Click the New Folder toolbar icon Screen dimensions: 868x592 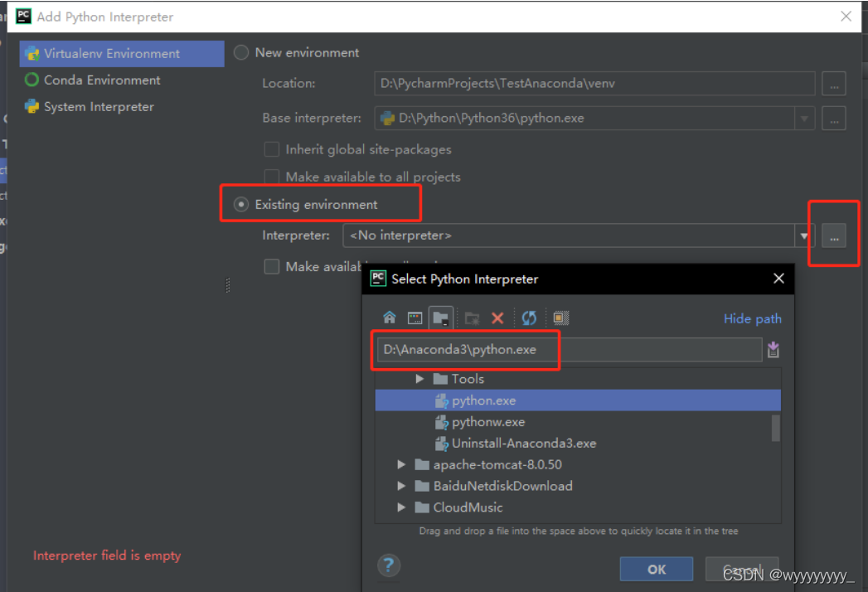tap(473, 318)
